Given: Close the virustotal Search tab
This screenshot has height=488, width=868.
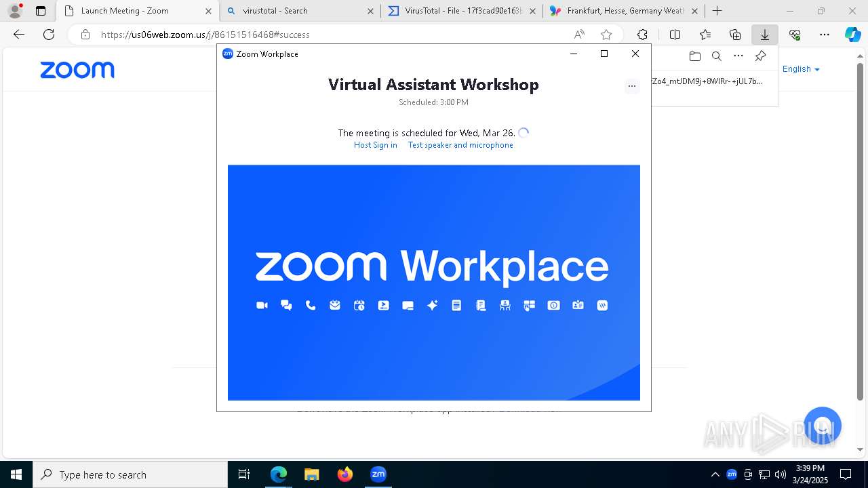Looking at the screenshot, I should (x=370, y=11).
